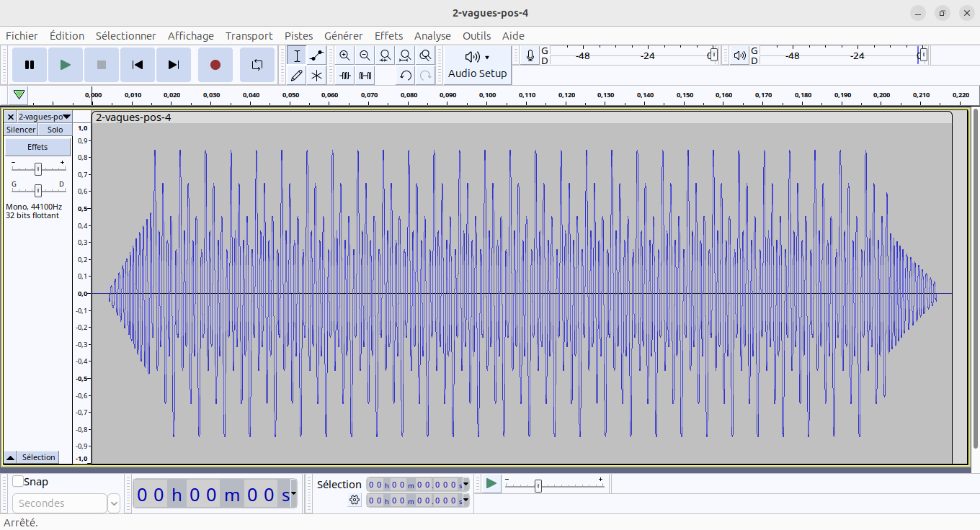This screenshot has height=530, width=980.
Task: Toggle the Loop playback button
Action: 257,65
